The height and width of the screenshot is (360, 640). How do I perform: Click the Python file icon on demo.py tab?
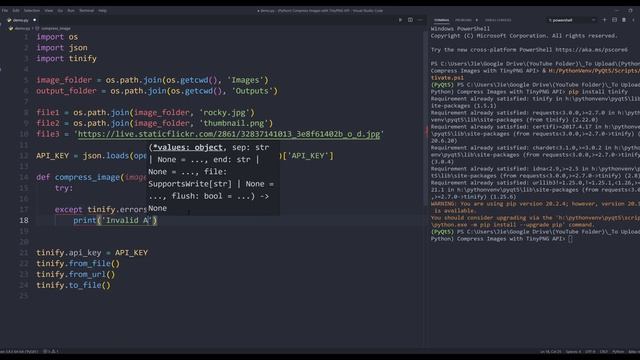click(9, 20)
